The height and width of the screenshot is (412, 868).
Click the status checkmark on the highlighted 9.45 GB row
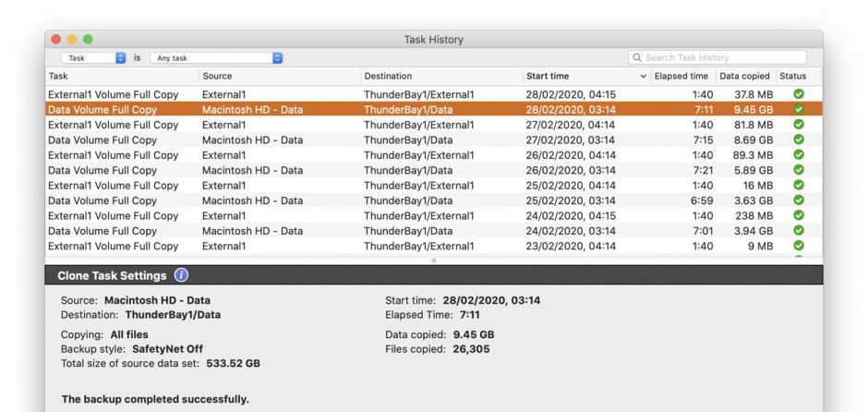click(799, 109)
